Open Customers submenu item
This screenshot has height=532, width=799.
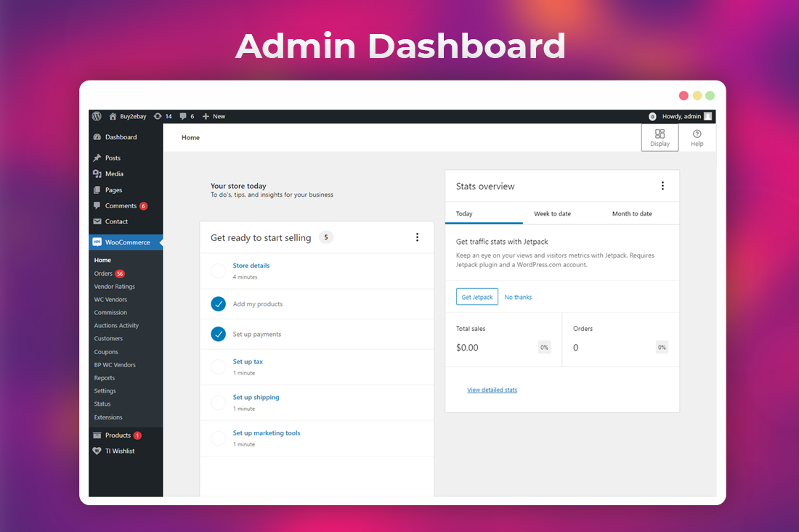coord(108,338)
